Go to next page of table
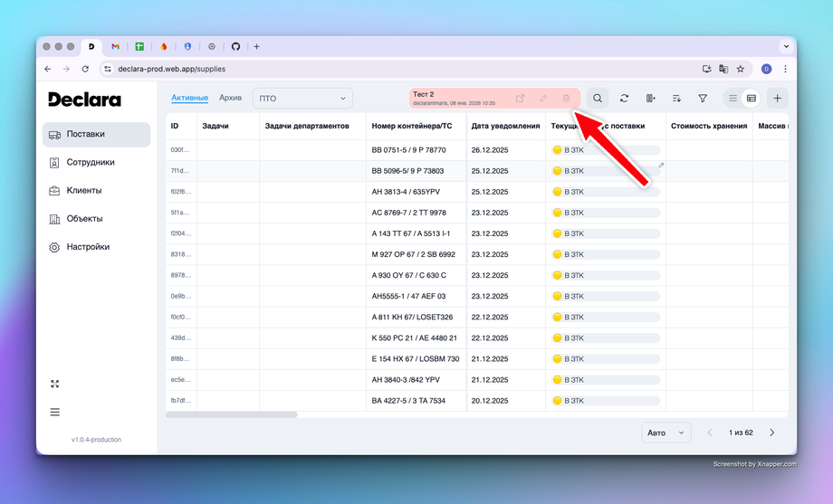Viewport: 833px width, 504px height. pyautogui.click(x=772, y=433)
